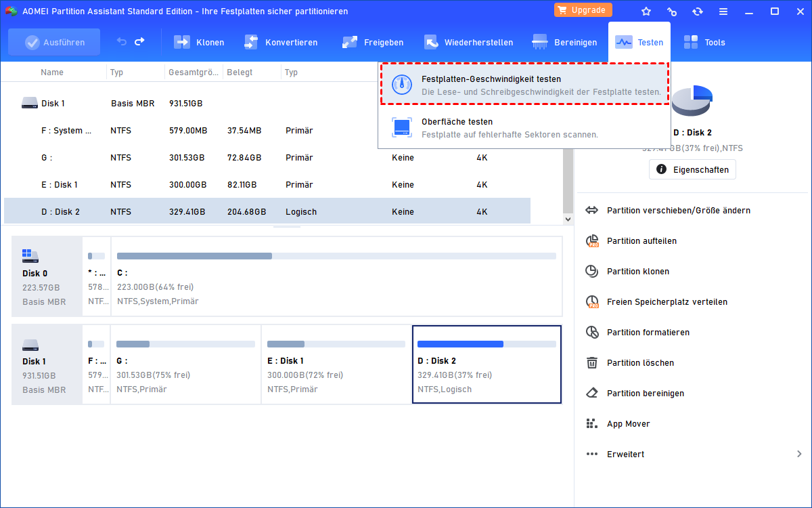The width and height of the screenshot is (812, 508).
Task: Click the orange Upgrade button
Action: (x=583, y=10)
